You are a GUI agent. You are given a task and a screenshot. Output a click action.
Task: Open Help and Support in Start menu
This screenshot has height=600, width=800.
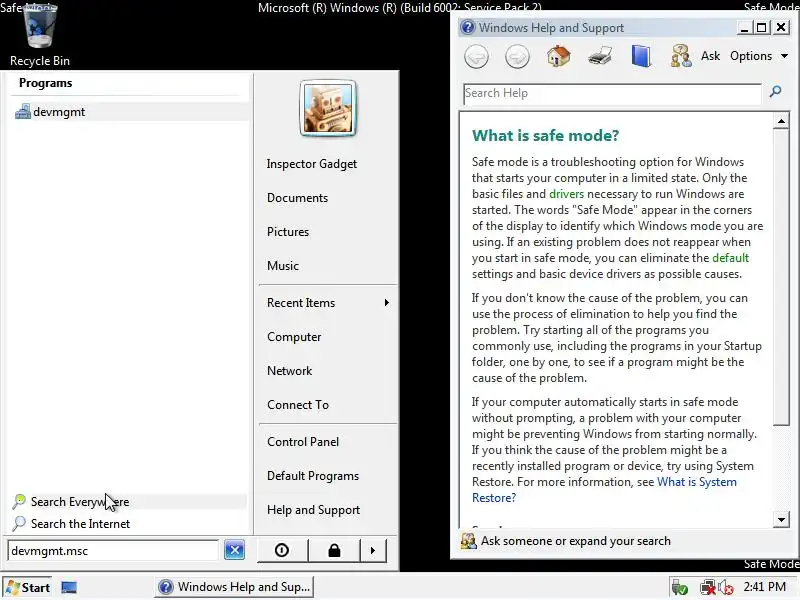[x=313, y=510]
